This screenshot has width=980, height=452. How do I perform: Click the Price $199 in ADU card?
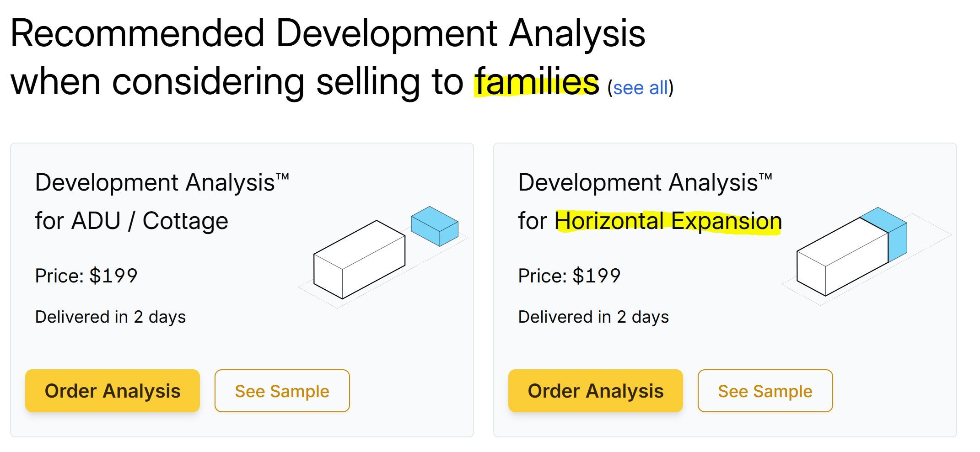coord(86,276)
